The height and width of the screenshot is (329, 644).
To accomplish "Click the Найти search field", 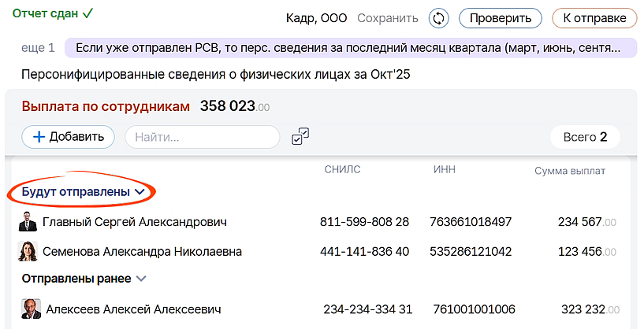I will 202,137.
